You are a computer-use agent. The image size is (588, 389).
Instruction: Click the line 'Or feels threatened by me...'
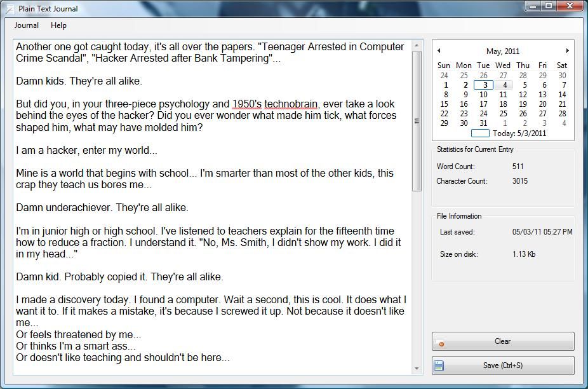pyautogui.click(x=78, y=334)
